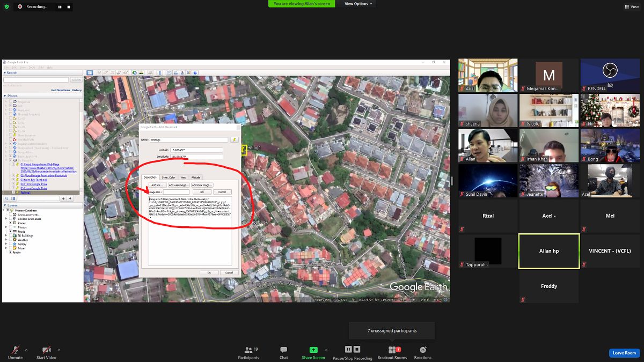This screenshot has height=362, width=644.
Task: Toggle the '04 From Google Drive' checkbox
Action: pyautogui.click(x=14, y=184)
